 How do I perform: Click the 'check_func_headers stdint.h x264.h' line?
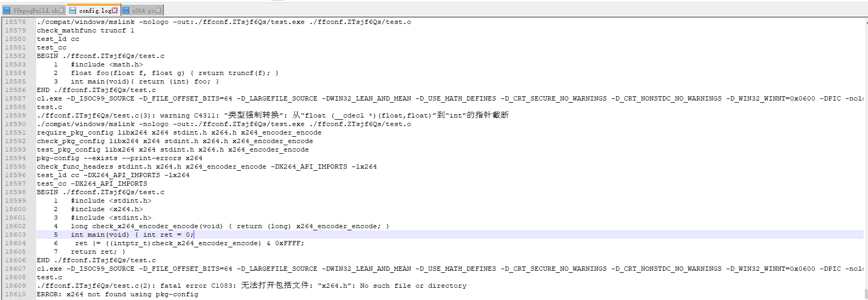207,166
